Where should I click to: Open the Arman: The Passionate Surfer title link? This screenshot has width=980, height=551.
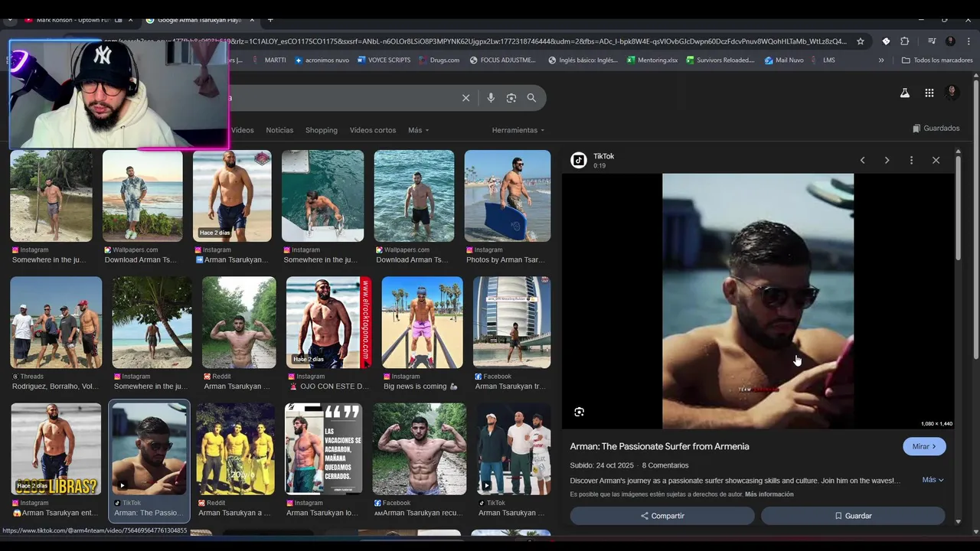[x=659, y=446]
